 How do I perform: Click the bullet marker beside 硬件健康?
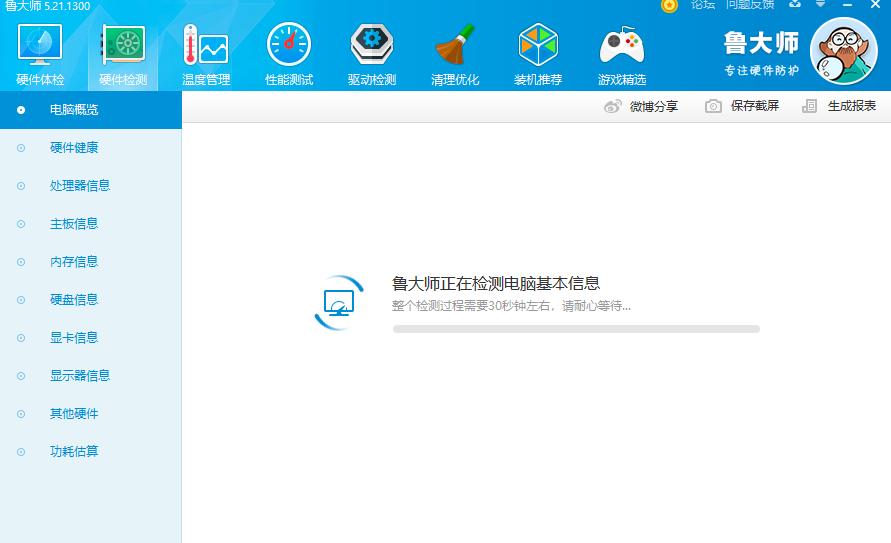(21, 148)
